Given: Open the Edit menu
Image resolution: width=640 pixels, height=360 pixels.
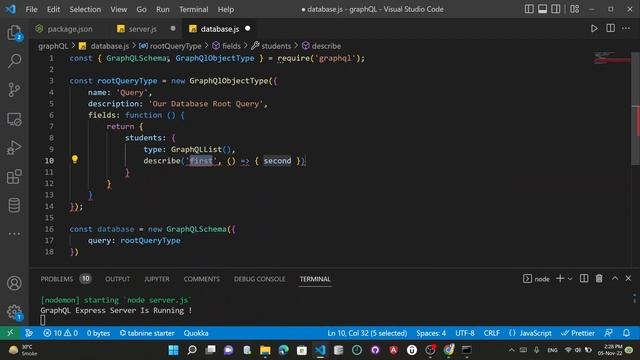Looking at the screenshot, I should [53, 9].
